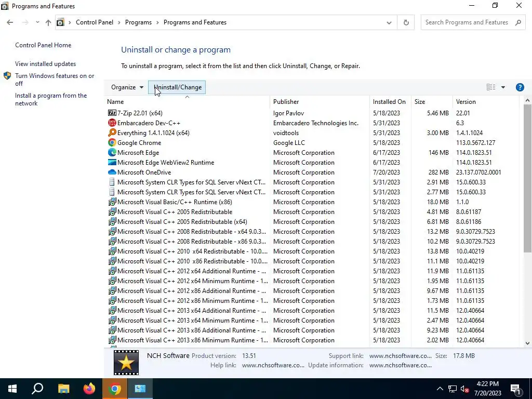This screenshot has width=532, height=399.
Task: Click the muted volume tray icon
Action: pyautogui.click(x=464, y=389)
